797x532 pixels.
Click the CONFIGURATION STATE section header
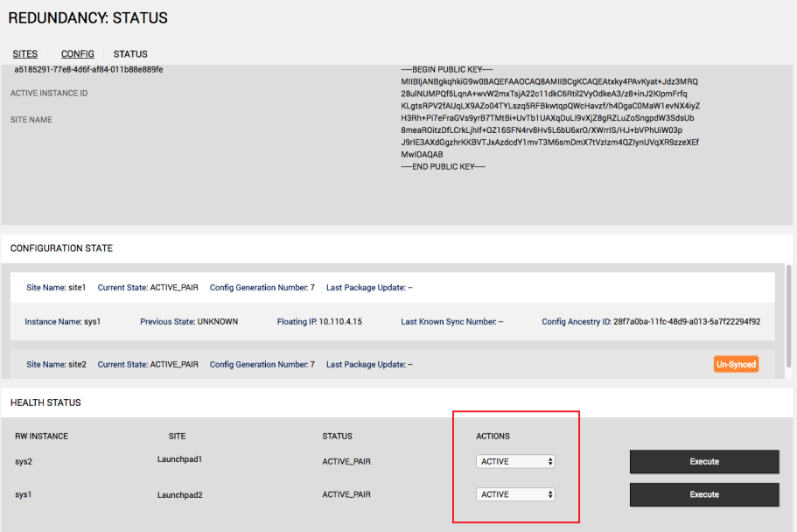click(x=61, y=248)
